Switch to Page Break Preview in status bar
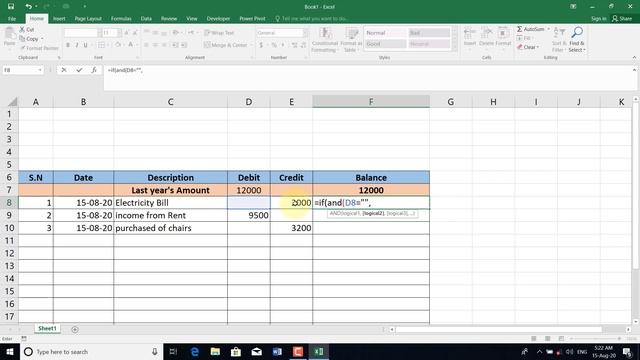Screen dimensions: 640x360 561,338
